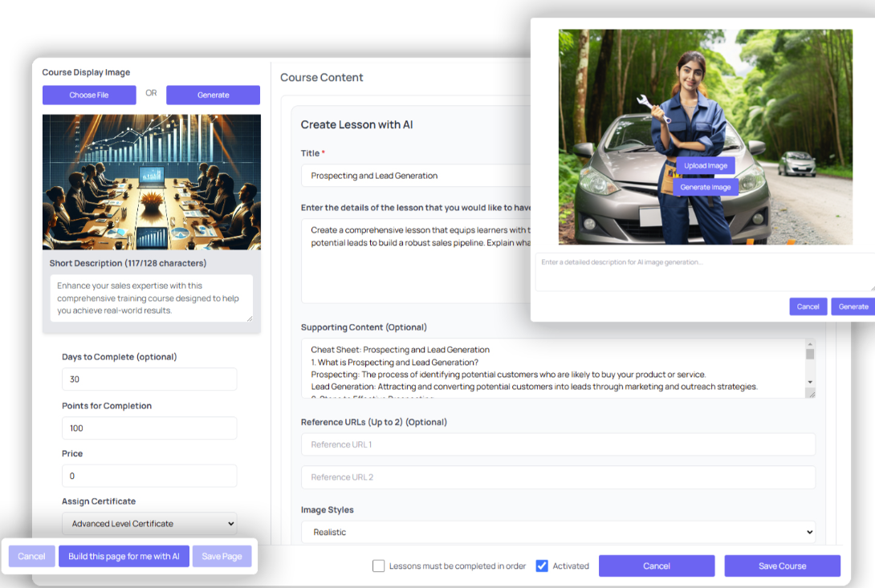Click the chevron on the Assign Certificate selector

[231, 523]
